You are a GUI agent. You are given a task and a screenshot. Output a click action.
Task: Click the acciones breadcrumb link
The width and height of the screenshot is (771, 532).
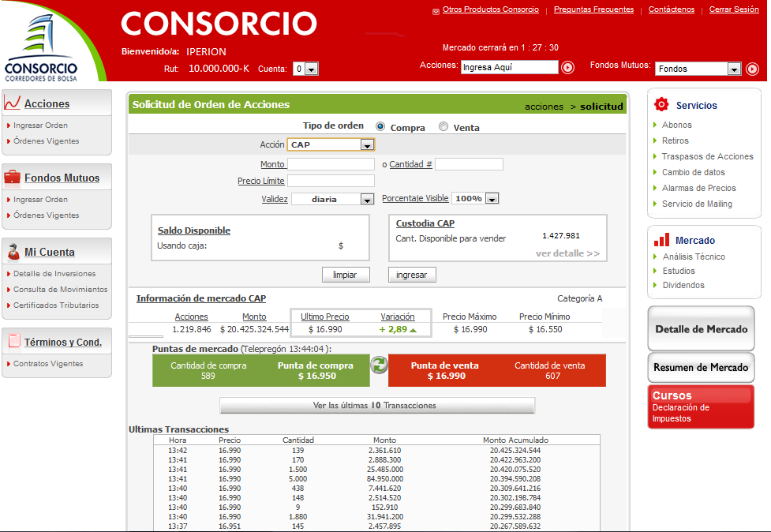(544, 107)
